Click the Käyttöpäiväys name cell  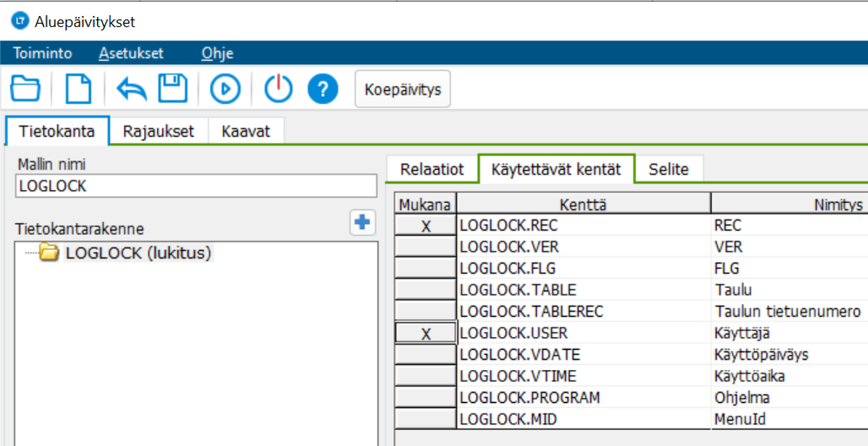coord(790,355)
